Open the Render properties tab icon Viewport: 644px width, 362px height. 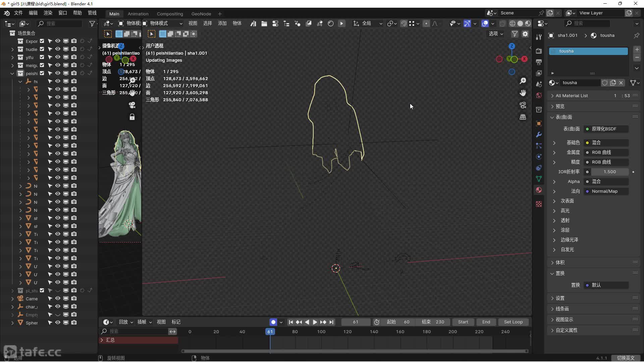coord(539,51)
